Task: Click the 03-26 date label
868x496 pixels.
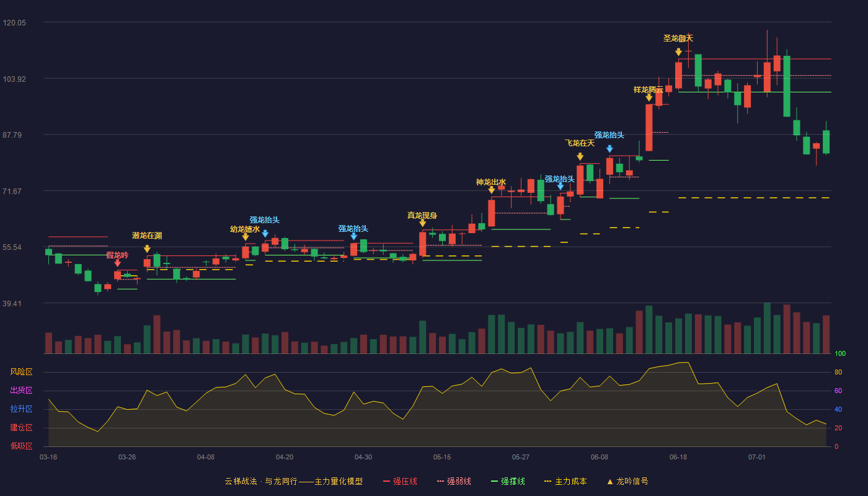Action: [x=127, y=457]
